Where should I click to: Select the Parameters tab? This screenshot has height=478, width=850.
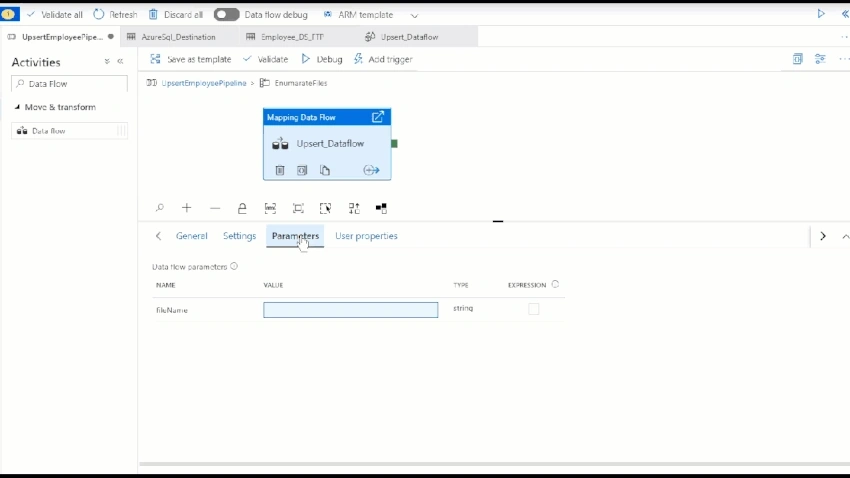coord(295,236)
